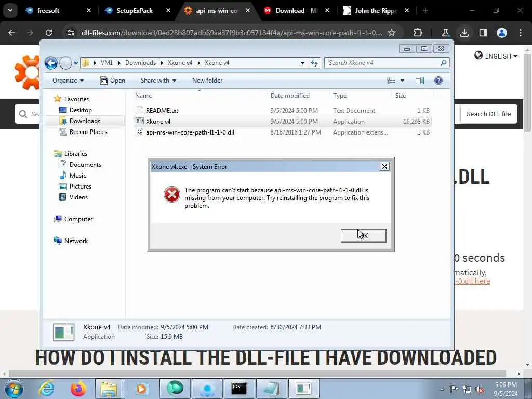532x399 pixels.
Task: Toggle the preview pane icon
Action: click(420, 81)
